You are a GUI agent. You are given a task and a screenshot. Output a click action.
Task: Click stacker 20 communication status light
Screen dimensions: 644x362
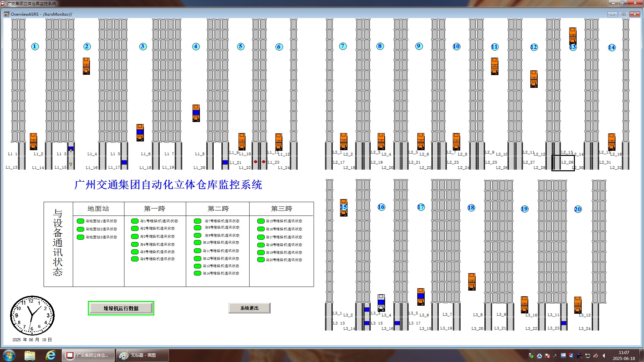coord(261,260)
